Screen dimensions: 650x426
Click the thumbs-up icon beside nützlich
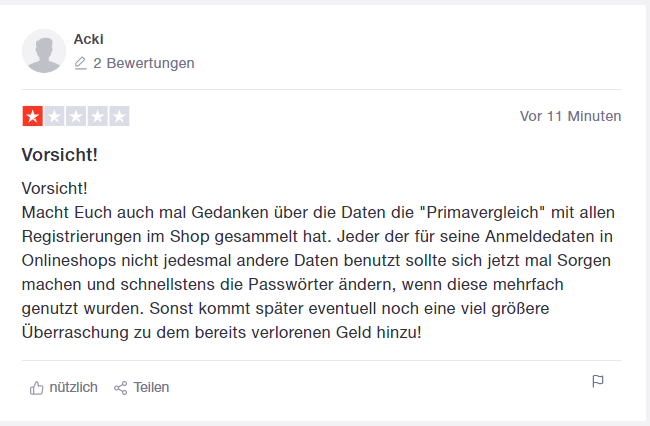(36, 388)
